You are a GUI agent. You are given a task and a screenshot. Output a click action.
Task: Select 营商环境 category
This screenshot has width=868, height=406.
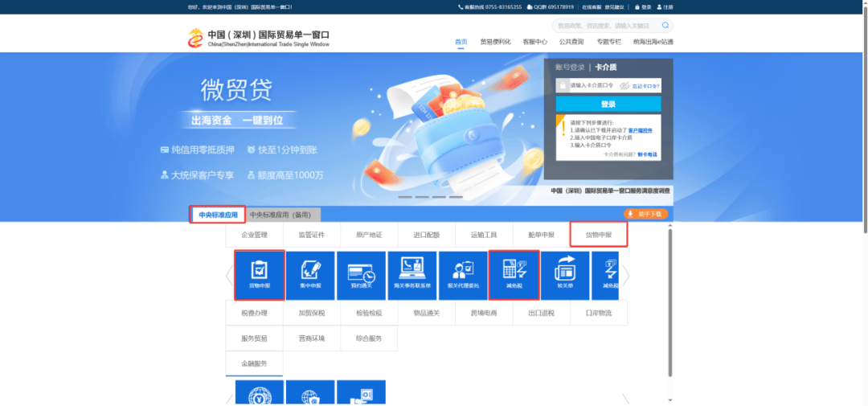[312, 338]
